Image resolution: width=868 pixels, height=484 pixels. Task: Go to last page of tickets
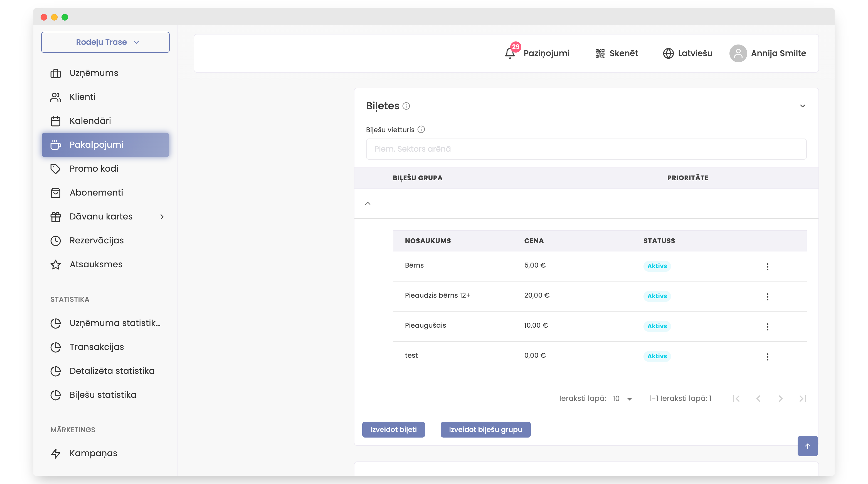point(803,398)
